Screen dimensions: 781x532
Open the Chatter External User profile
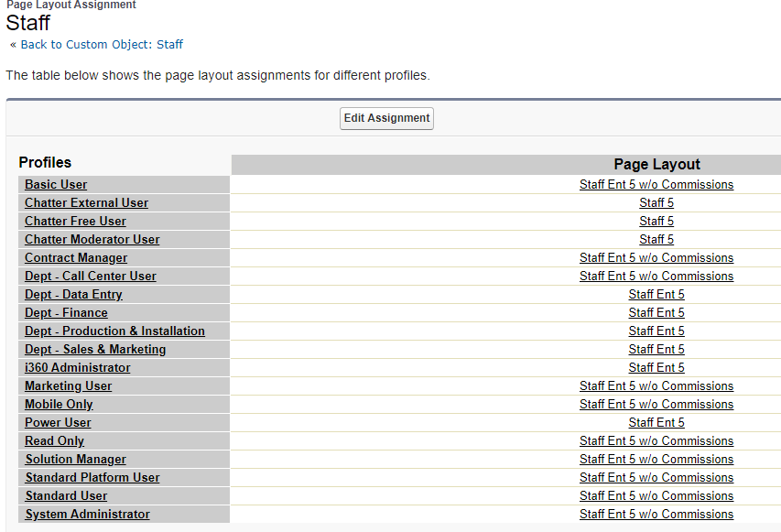click(87, 202)
